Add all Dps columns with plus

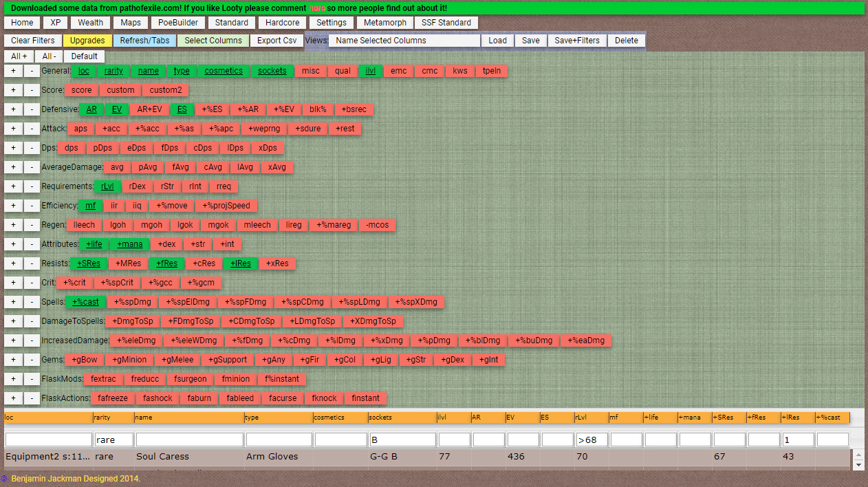tap(13, 148)
